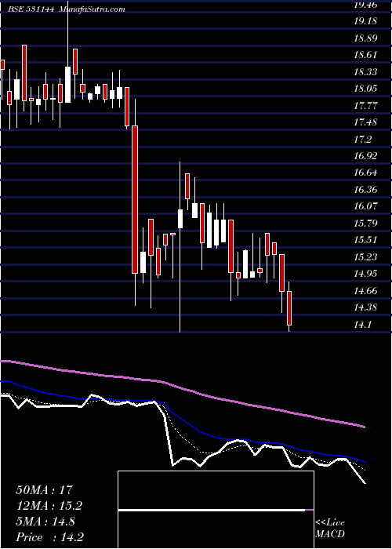Viewport: 392px width, 549px height.
Task: Click the tall red gap-down candle from 17.48
Action: (x=135, y=199)
